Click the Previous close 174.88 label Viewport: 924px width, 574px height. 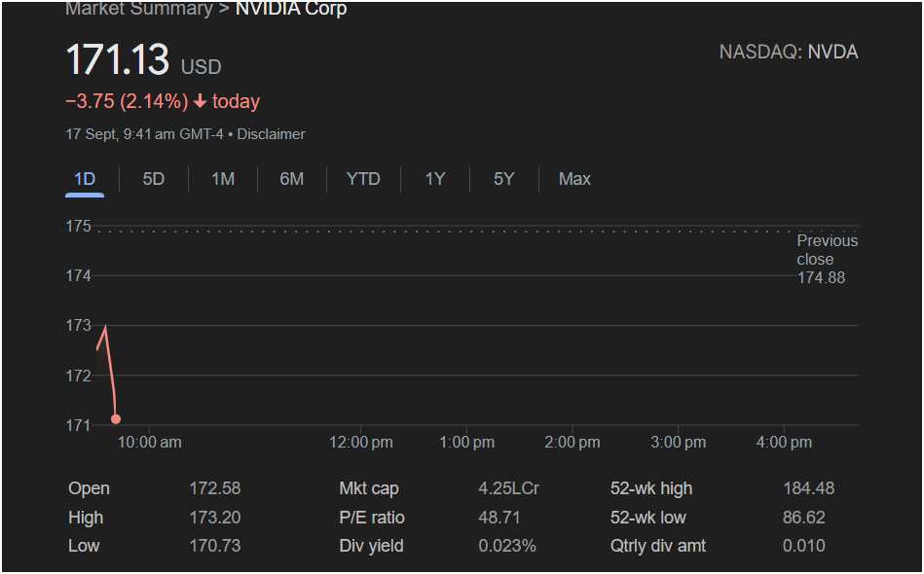826,260
